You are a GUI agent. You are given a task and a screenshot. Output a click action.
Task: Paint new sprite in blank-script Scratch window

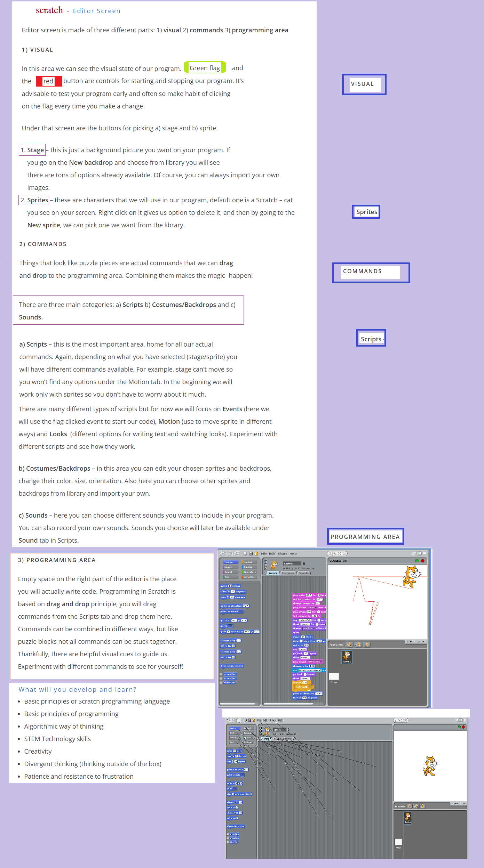tap(410, 806)
